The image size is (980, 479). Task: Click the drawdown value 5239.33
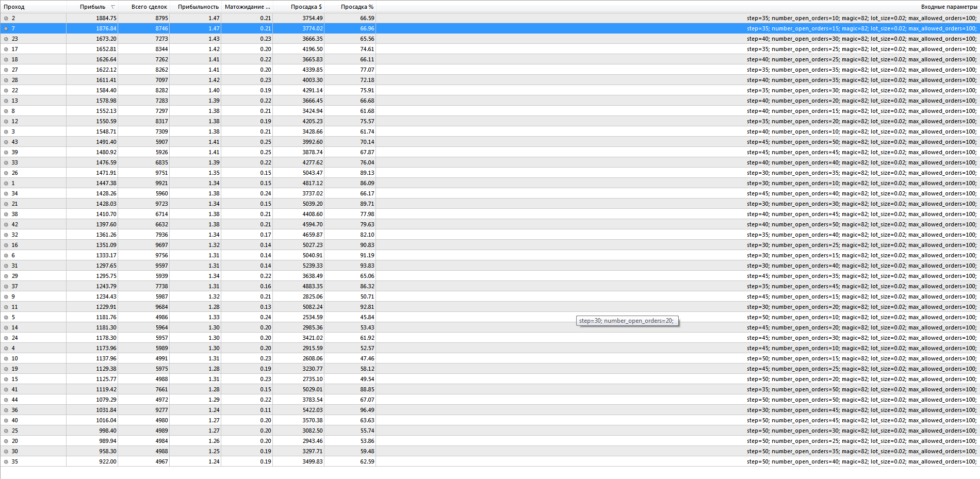[313, 266]
